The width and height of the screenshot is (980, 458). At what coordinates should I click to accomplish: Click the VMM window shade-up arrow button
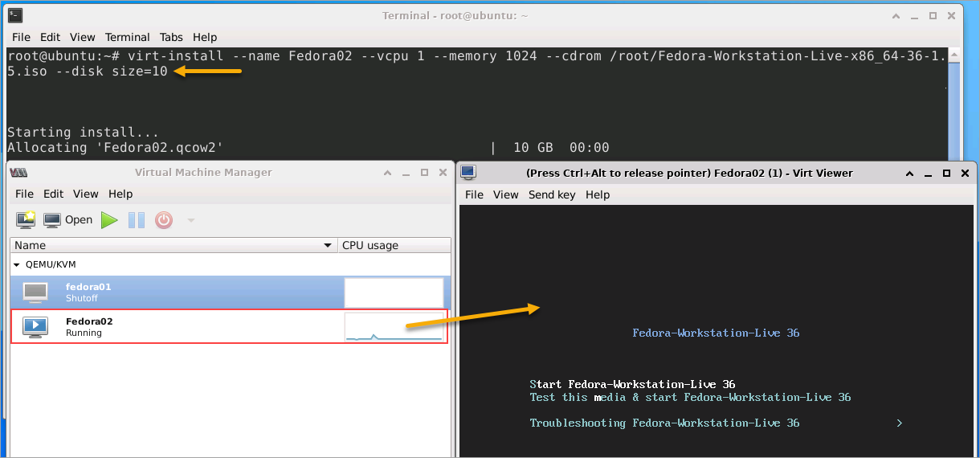click(388, 172)
